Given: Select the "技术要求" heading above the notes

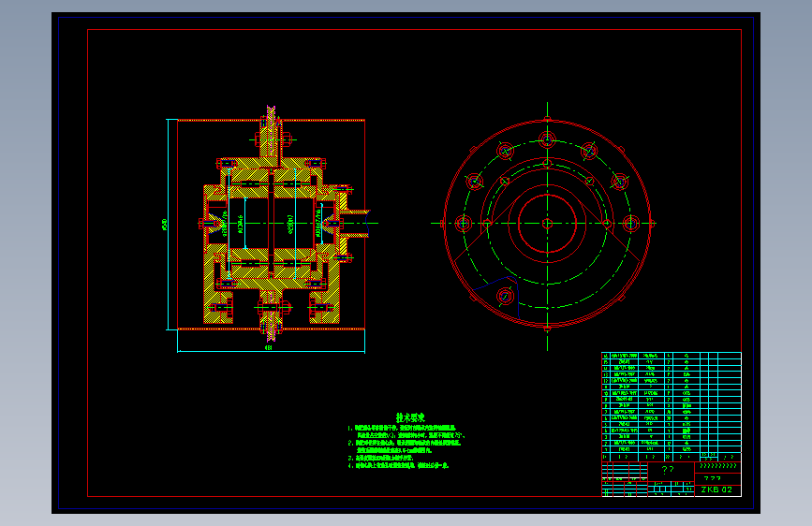Looking at the screenshot, I should (x=410, y=417).
